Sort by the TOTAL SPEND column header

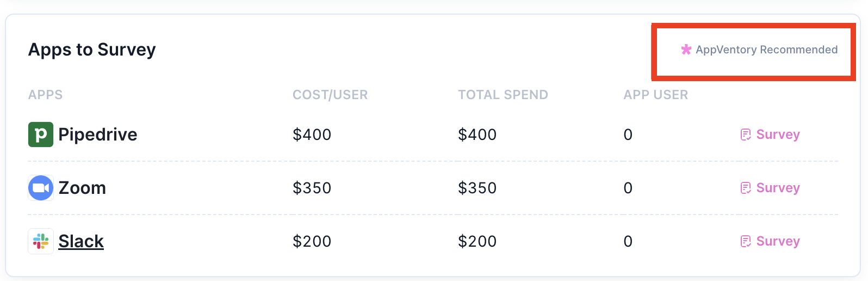tap(503, 95)
